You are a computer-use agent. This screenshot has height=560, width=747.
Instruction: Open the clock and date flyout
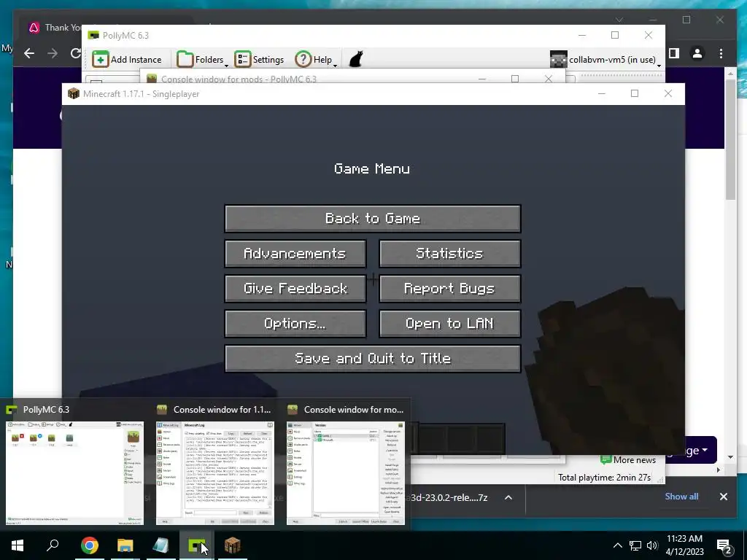[x=684, y=545]
